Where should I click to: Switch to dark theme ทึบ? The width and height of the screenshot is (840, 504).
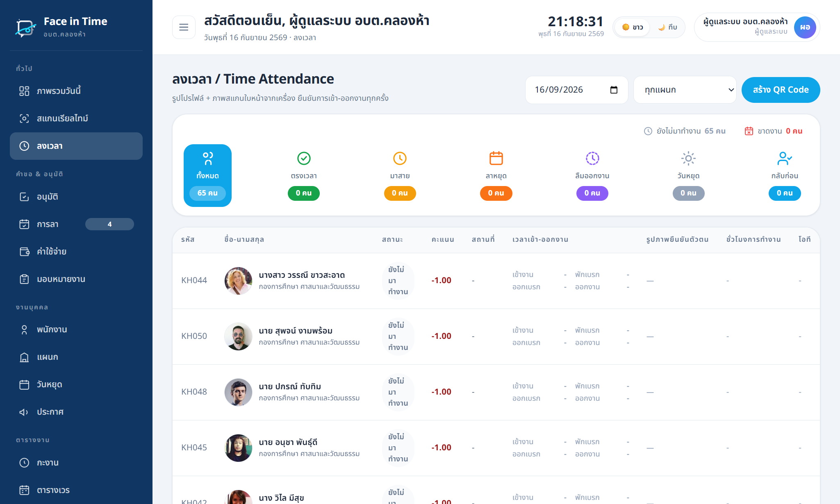(x=667, y=27)
